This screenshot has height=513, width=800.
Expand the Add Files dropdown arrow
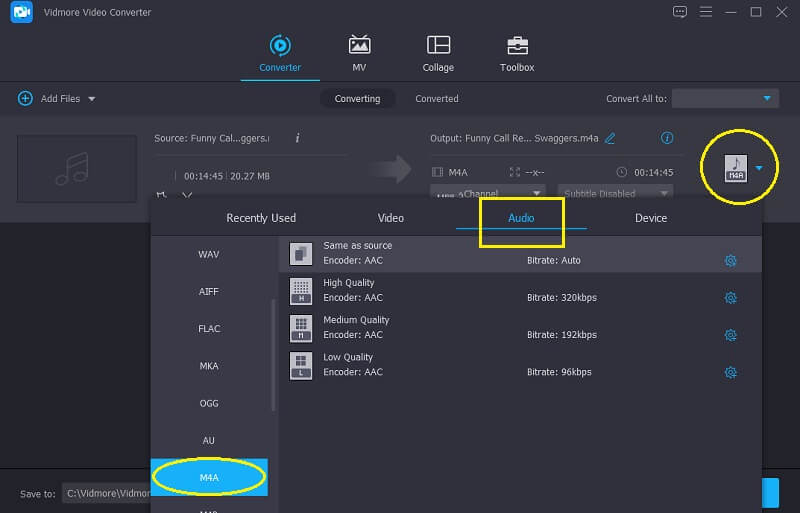tap(92, 99)
